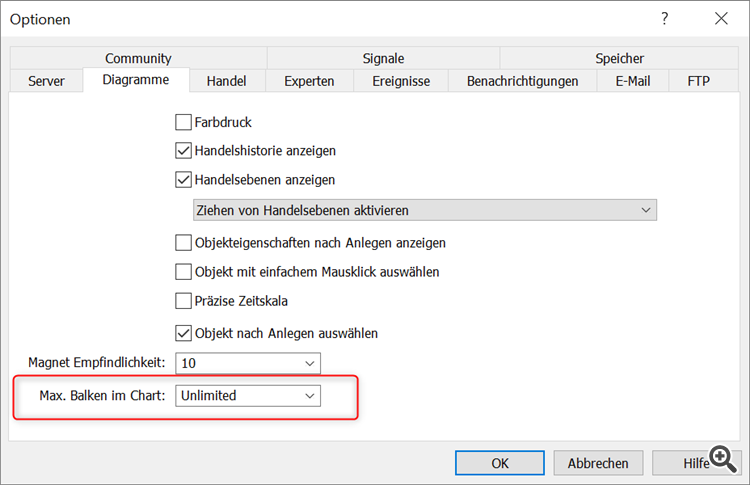Close the Optionen dialog
The image size is (750, 485).
pos(721,19)
